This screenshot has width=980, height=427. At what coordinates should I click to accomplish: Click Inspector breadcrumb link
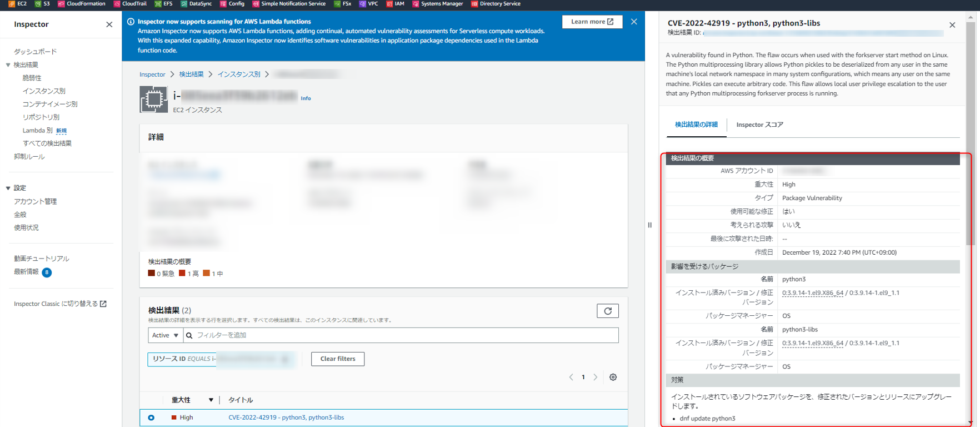(152, 75)
